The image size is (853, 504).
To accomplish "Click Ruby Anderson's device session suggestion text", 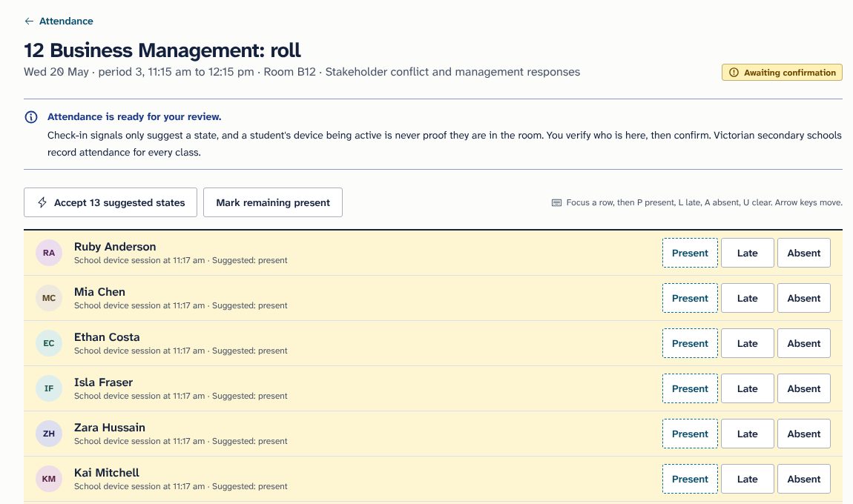I will (180, 260).
